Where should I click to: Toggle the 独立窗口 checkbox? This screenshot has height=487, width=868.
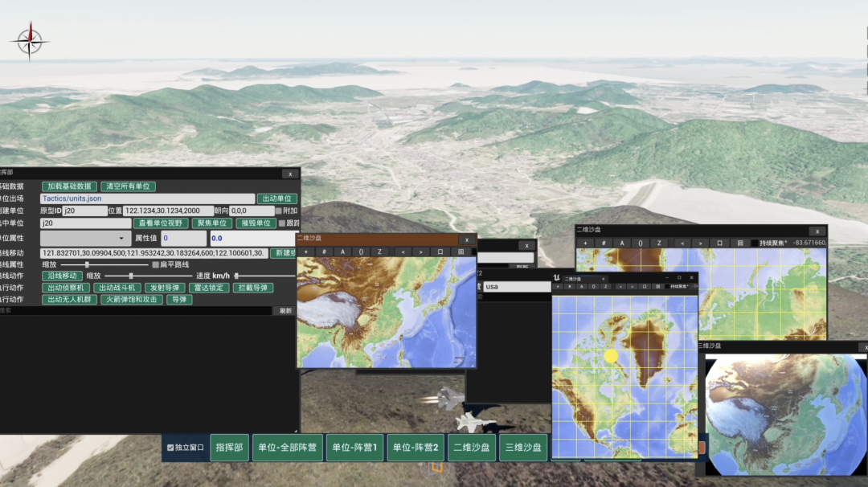(x=170, y=448)
